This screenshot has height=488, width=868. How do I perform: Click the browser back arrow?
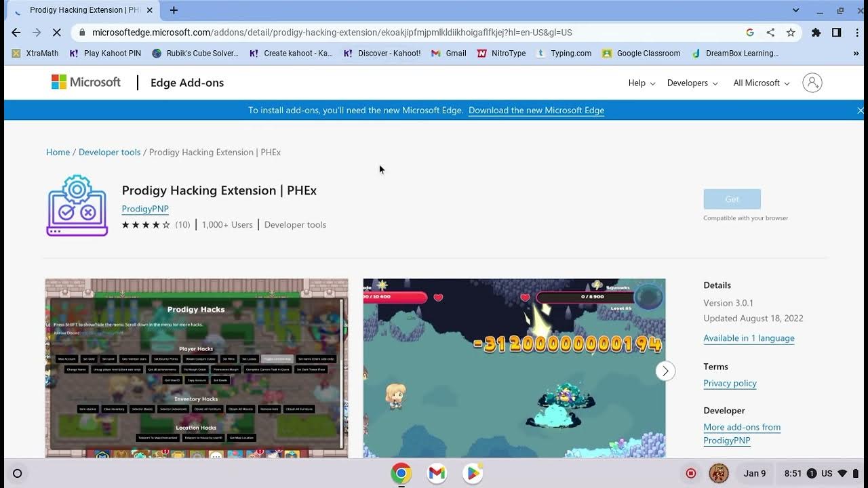[x=16, y=33]
